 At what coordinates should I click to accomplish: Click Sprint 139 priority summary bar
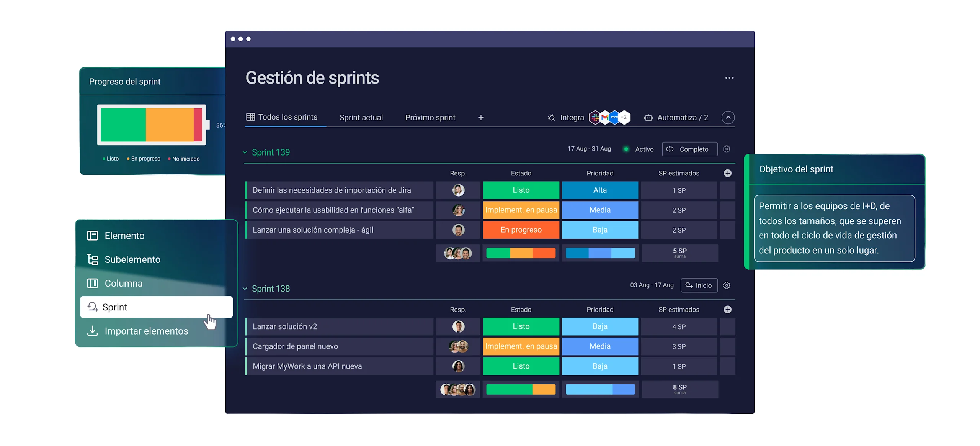[x=600, y=253]
